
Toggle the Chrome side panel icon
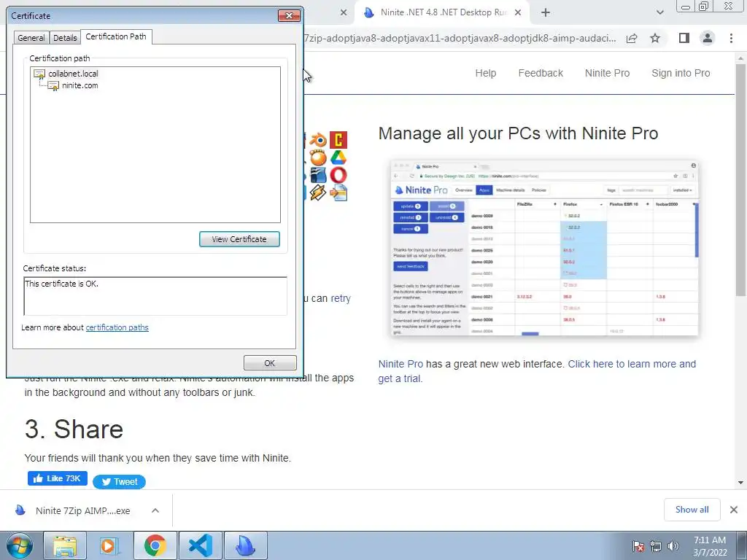(x=684, y=38)
